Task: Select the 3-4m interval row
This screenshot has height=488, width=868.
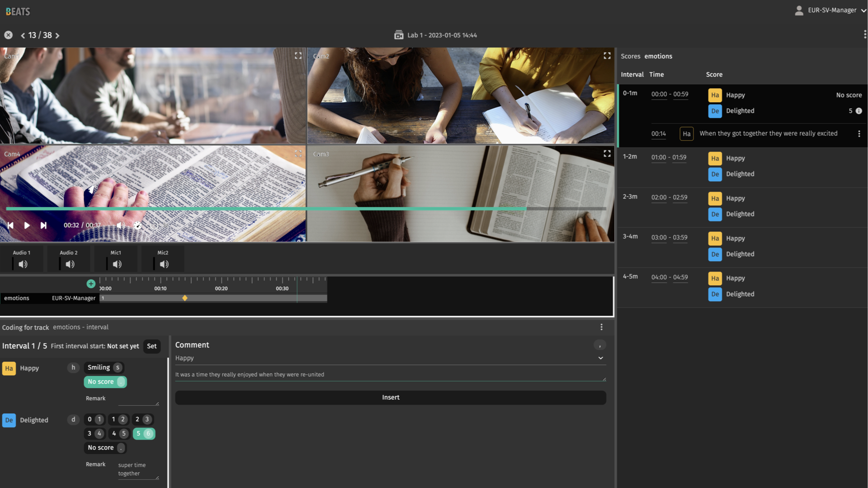Action: [x=742, y=248]
